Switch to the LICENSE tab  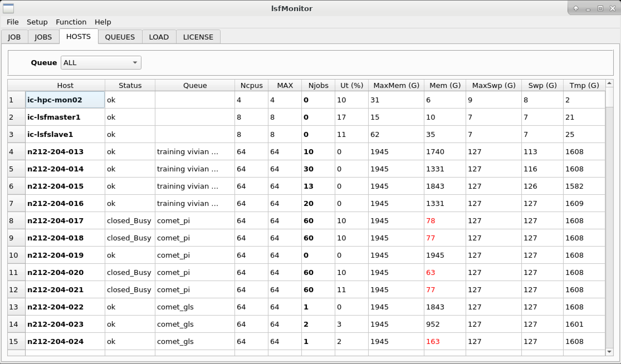pos(198,37)
